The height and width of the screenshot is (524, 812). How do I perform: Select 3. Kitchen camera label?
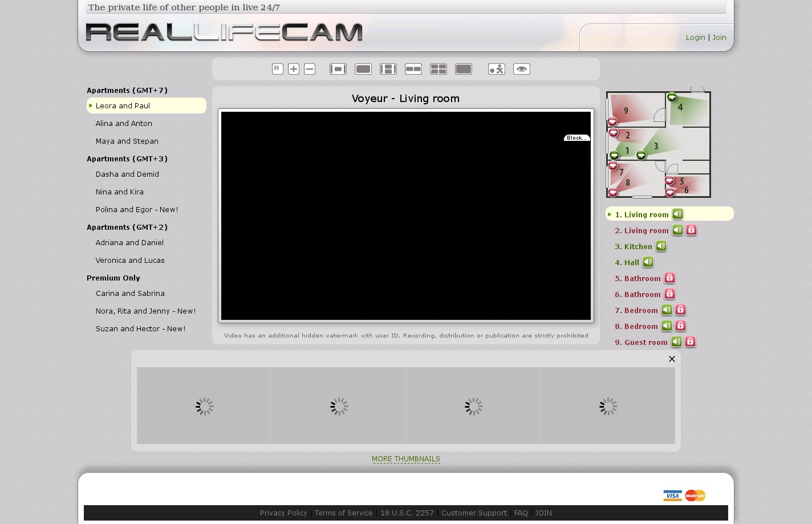pos(634,246)
